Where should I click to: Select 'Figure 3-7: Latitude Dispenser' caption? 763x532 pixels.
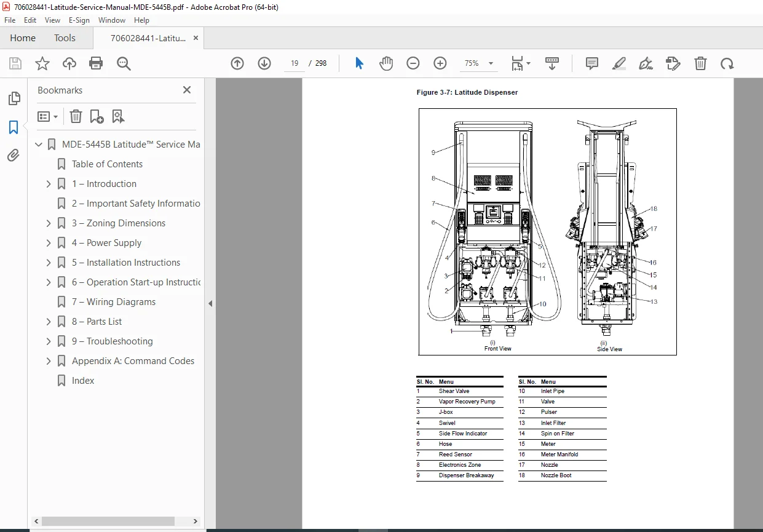coord(467,92)
